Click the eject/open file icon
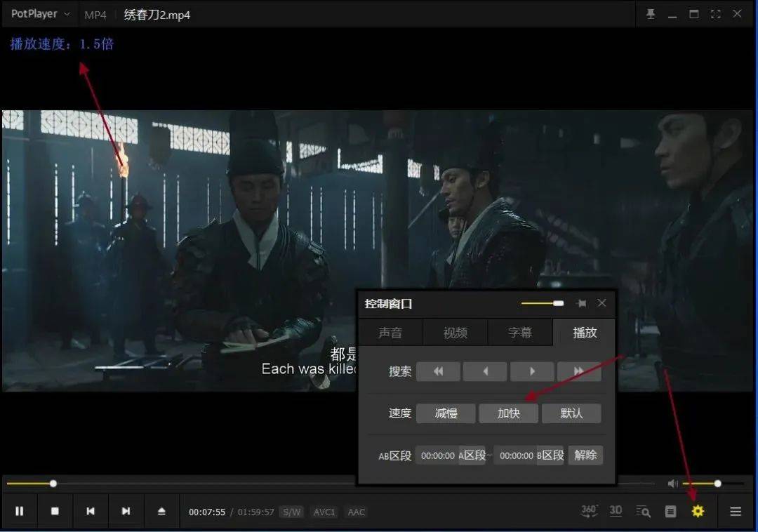Screen dimensions: 758x532 [161, 511]
